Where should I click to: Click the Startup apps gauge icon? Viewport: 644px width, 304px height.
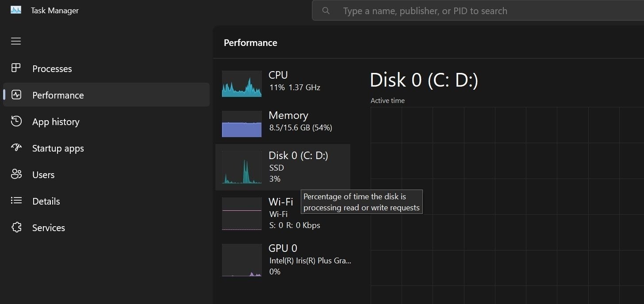[16, 148]
